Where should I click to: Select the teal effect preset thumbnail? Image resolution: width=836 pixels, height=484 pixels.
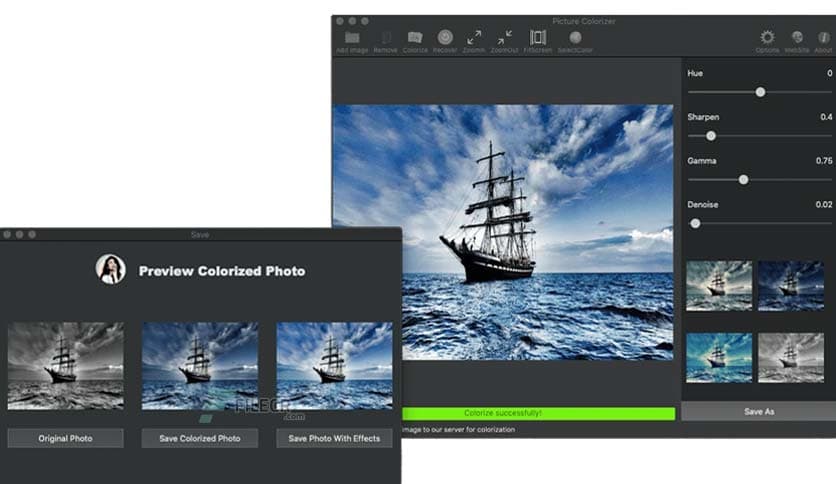[x=719, y=358]
